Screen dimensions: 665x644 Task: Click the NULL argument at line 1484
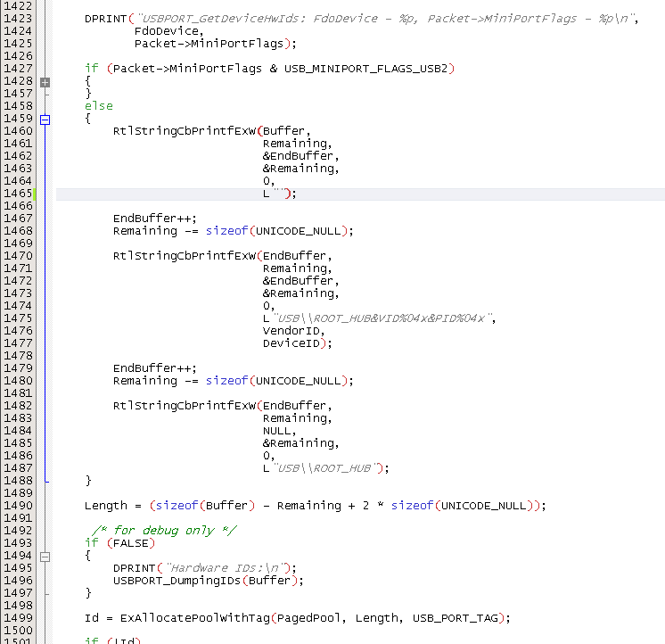coord(276,431)
